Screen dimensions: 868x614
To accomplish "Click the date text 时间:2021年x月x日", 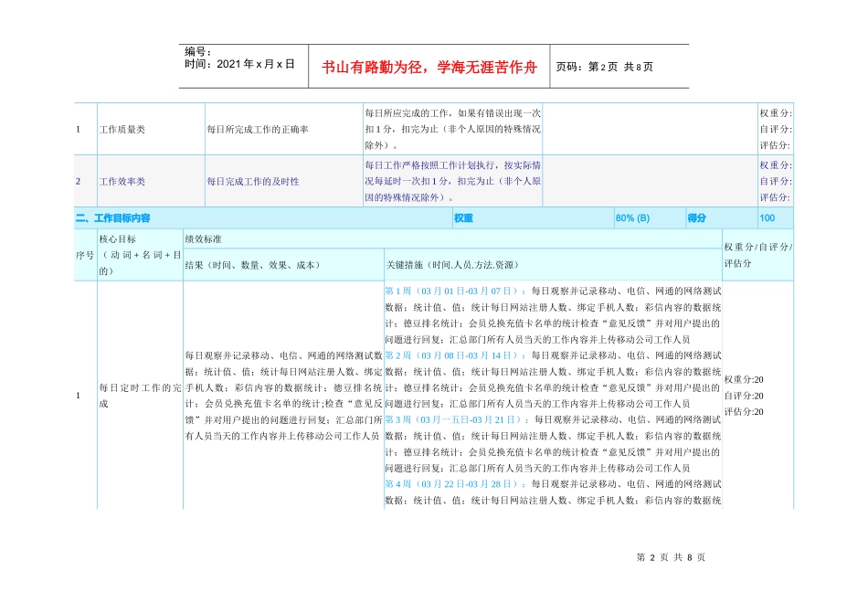I will click(x=239, y=64).
